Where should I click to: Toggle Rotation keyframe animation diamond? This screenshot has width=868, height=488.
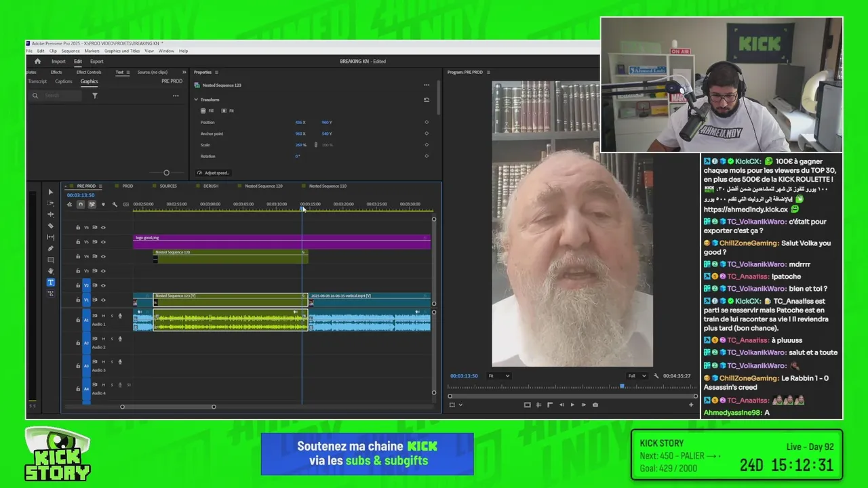point(427,156)
